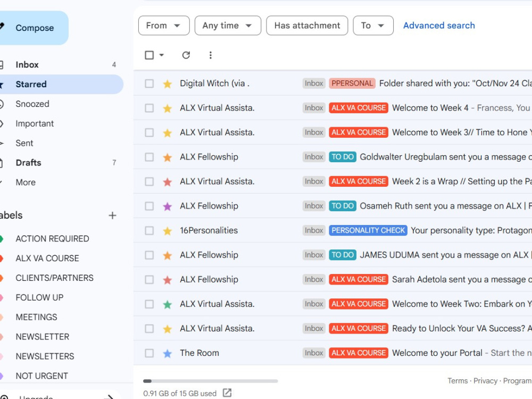Open storage management external link icon
This screenshot has height=399, width=532.
click(x=227, y=393)
